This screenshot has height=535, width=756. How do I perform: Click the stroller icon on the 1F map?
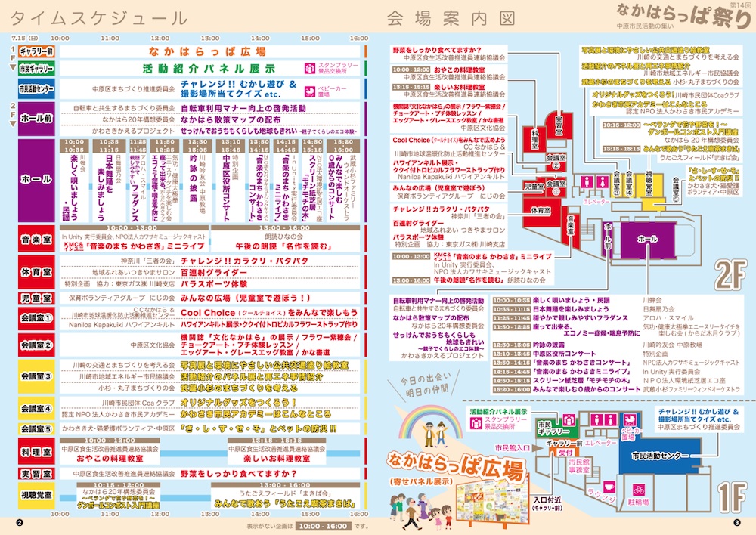pos(627,420)
